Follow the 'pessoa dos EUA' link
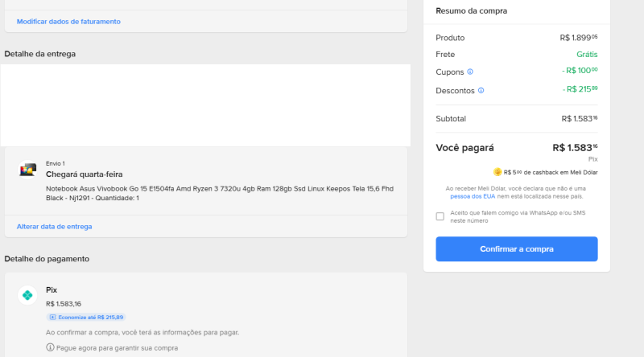644x357 pixels. point(473,196)
